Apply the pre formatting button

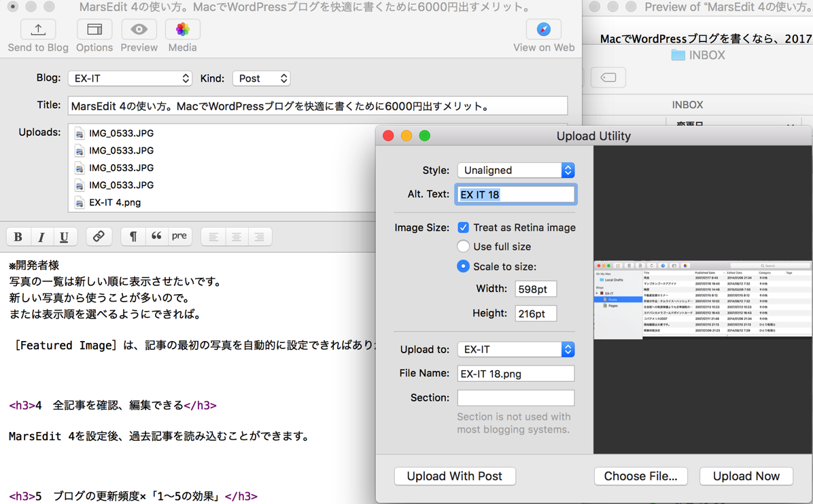[179, 237]
